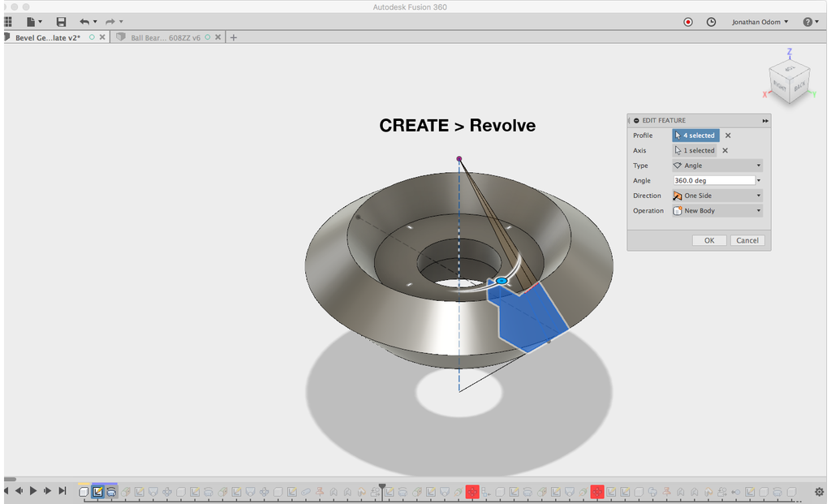The image size is (831, 504).
Task: Open the Help question mark icon
Action: coord(807,22)
